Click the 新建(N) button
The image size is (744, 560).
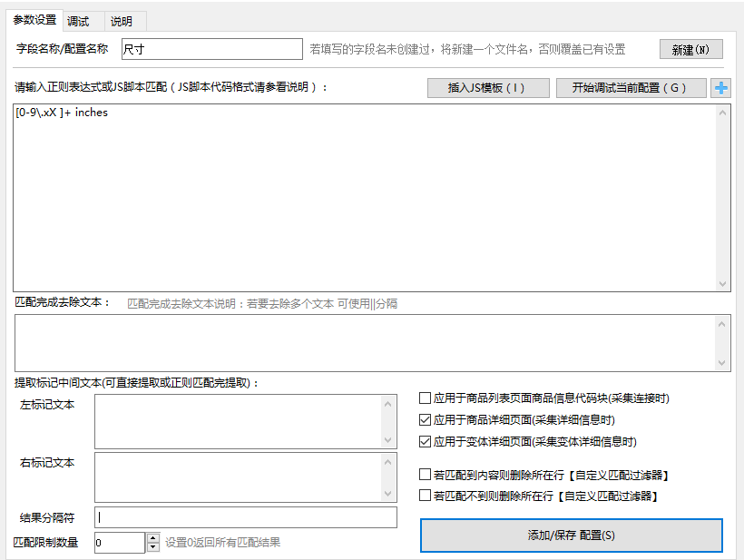tap(690, 49)
